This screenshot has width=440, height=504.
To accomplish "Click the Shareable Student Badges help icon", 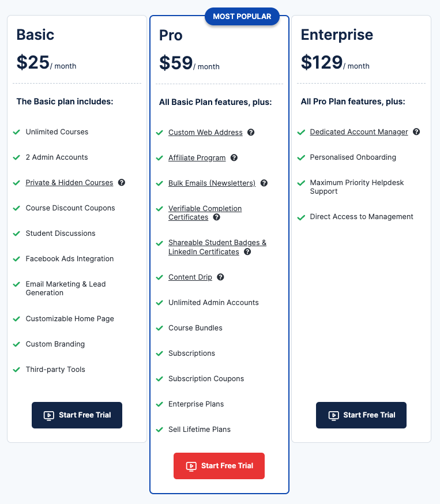I will (x=247, y=252).
